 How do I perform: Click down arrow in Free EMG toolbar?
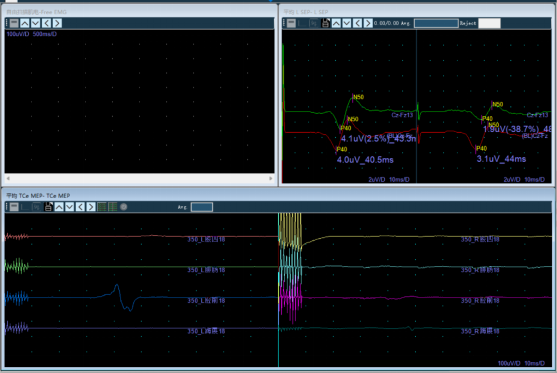pos(36,23)
